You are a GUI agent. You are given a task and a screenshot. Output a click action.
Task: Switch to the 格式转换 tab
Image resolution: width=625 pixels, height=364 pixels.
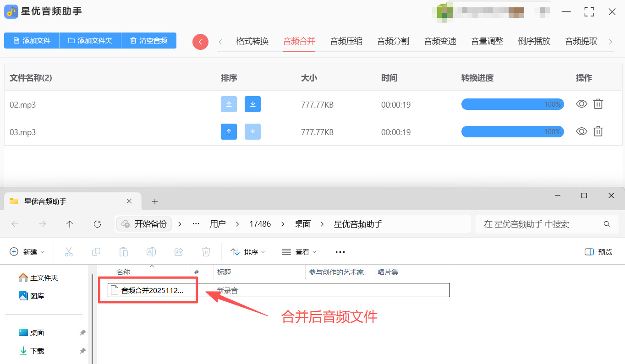(252, 41)
